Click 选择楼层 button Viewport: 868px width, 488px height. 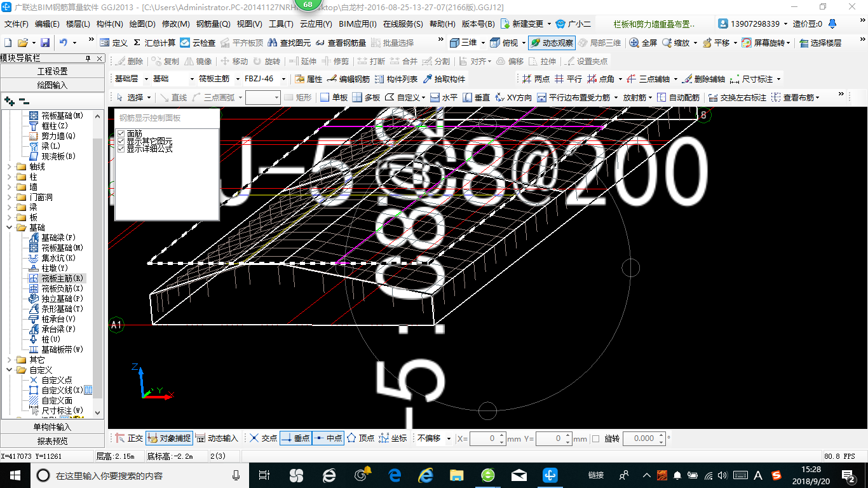820,43
